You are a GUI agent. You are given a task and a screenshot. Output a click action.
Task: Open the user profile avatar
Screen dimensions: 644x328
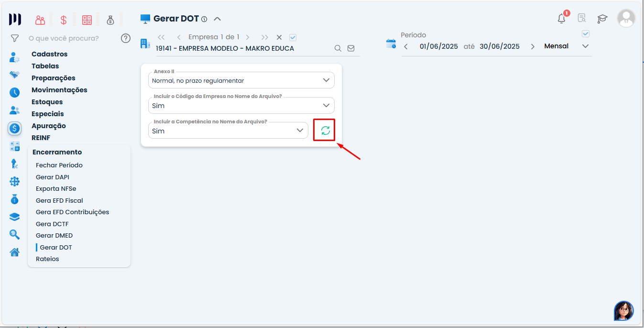[626, 18]
